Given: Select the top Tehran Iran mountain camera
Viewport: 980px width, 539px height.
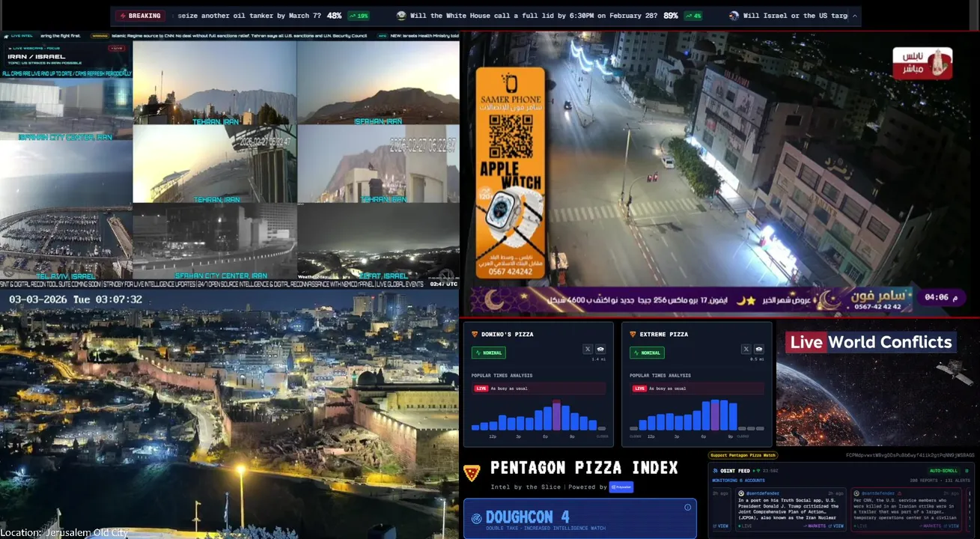Looking at the screenshot, I should click(215, 82).
